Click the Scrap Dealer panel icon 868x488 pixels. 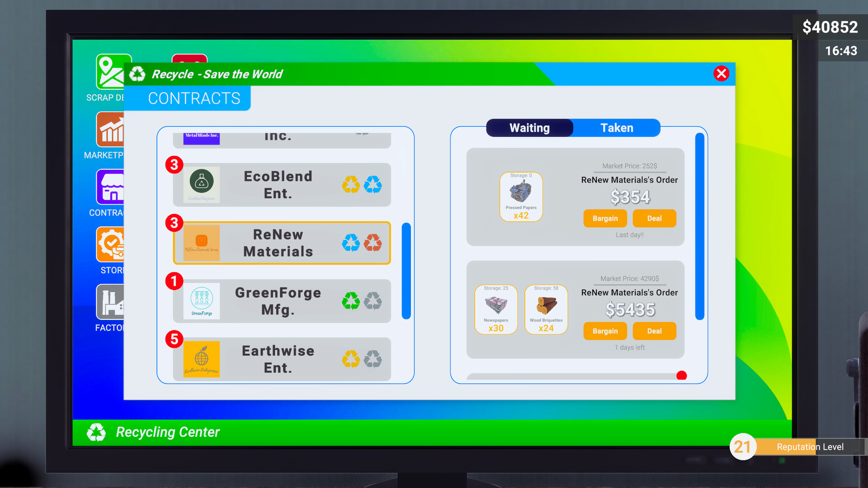click(113, 71)
